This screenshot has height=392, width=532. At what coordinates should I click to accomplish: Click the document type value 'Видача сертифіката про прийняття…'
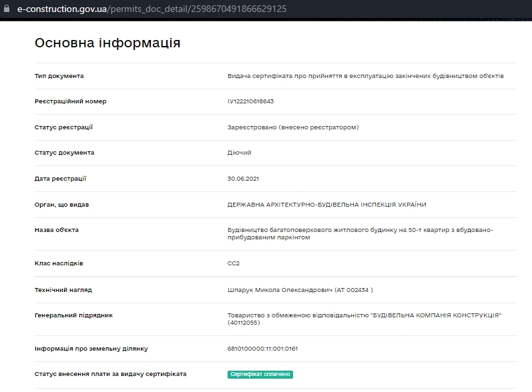coord(365,76)
